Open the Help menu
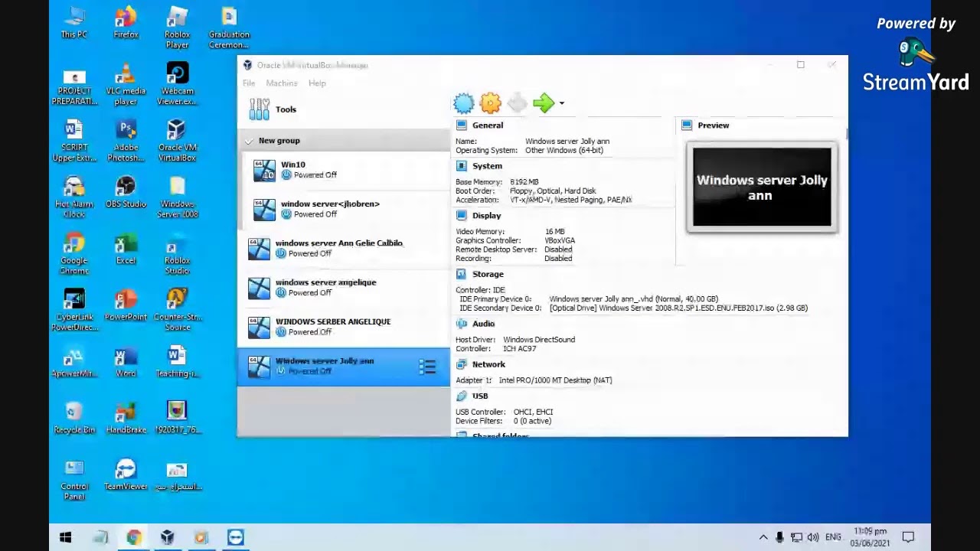Screen dimensions: 980x551 [317, 83]
